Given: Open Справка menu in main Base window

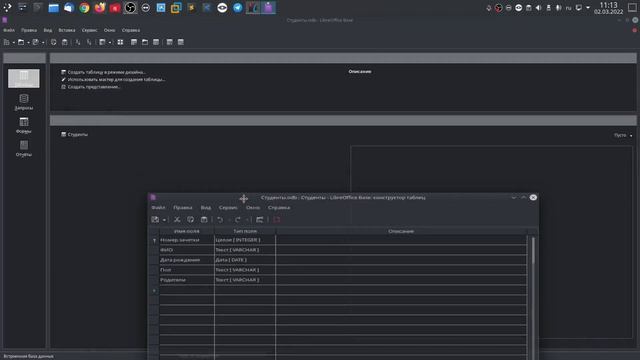Looking at the screenshot, I should point(131,30).
